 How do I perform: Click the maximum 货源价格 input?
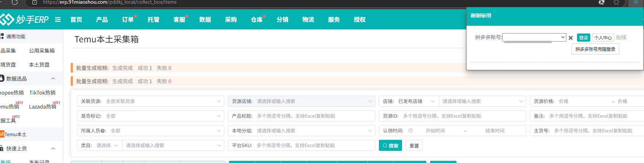(630, 101)
